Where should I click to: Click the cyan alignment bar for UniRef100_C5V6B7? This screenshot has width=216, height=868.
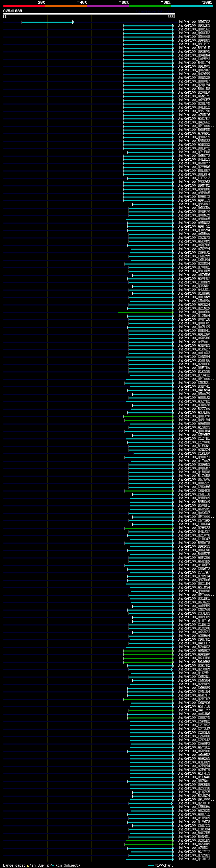point(153,435)
